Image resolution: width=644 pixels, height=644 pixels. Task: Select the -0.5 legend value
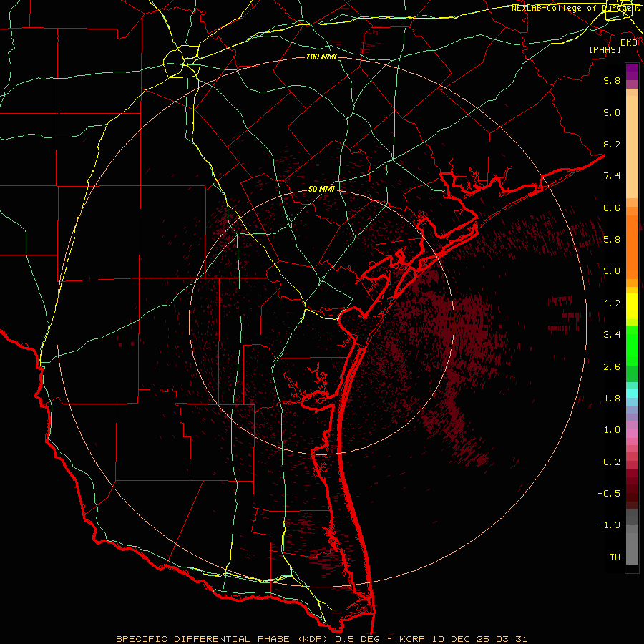[x=609, y=494]
